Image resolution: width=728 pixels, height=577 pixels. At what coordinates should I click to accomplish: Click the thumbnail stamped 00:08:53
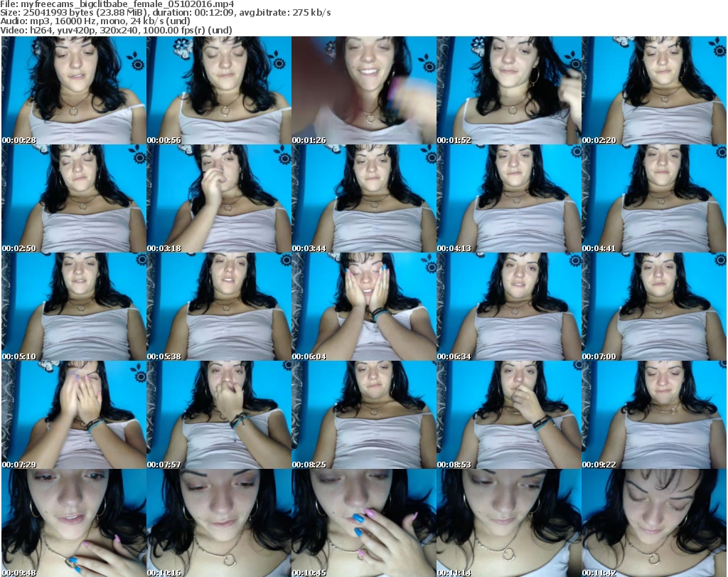(x=509, y=415)
